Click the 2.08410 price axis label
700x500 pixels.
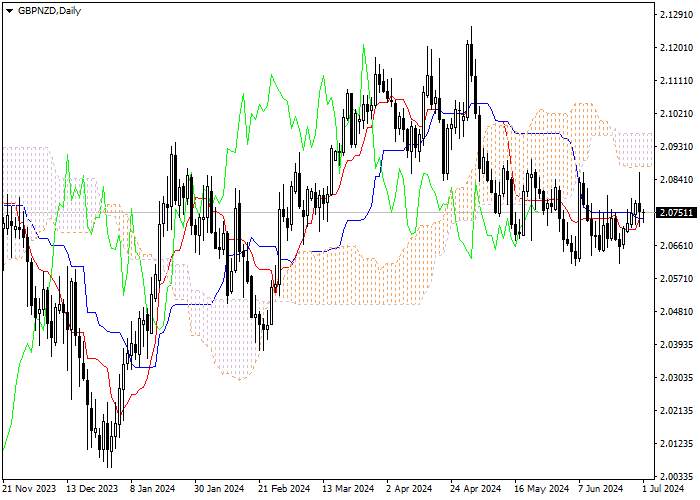pyautogui.click(x=676, y=180)
